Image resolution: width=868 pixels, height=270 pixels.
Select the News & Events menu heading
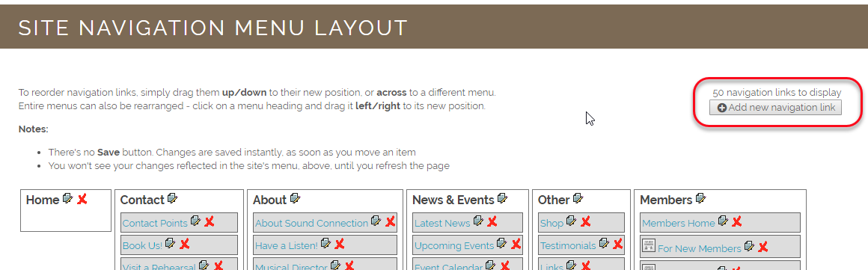click(453, 200)
